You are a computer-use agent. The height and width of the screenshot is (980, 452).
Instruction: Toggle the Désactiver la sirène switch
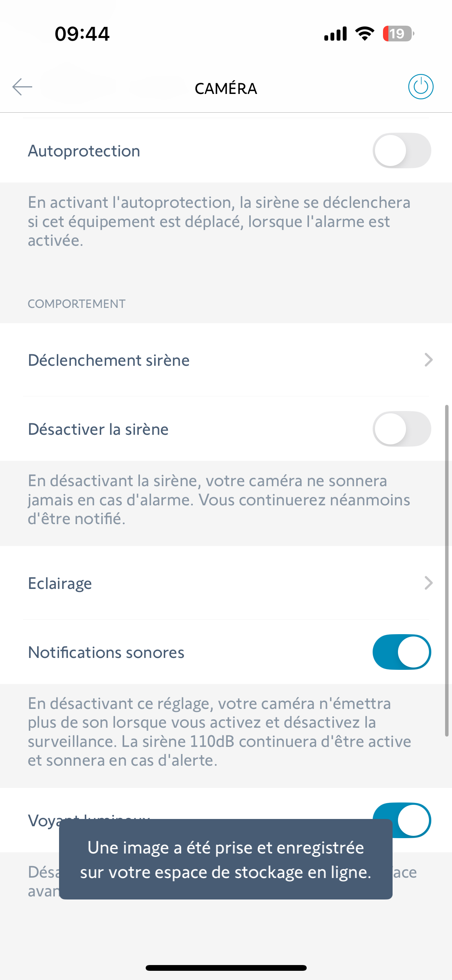pyautogui.click(x=401, y=429)
